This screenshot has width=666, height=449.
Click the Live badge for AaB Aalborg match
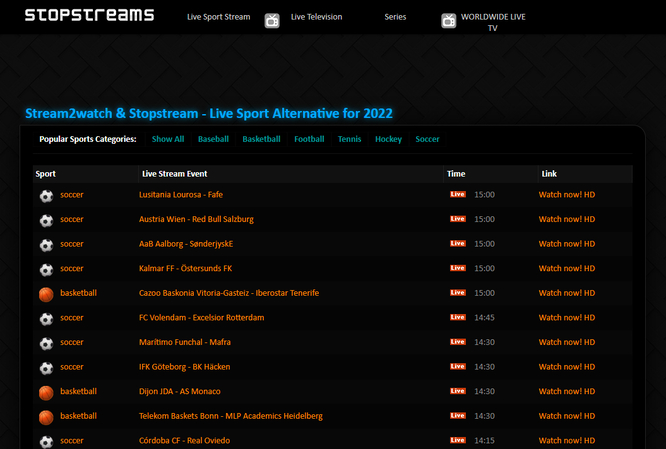458,243
